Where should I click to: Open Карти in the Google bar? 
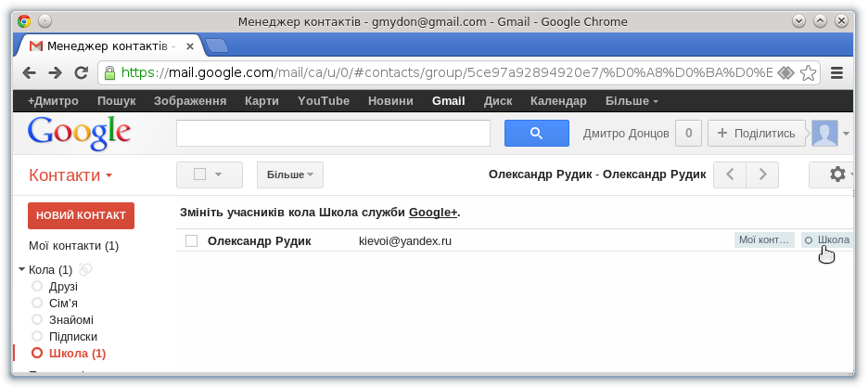click(262, 101)
